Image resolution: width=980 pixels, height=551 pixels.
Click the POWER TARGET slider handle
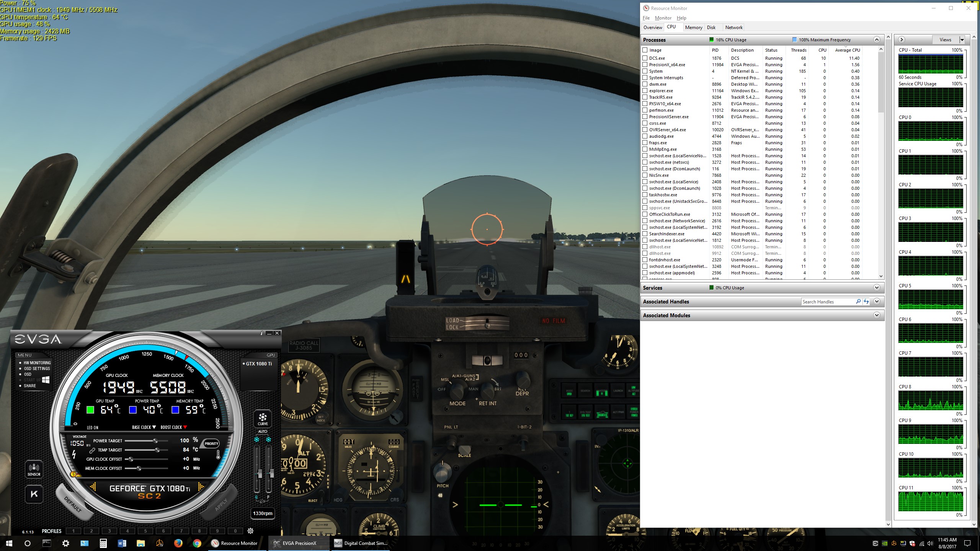155,441
